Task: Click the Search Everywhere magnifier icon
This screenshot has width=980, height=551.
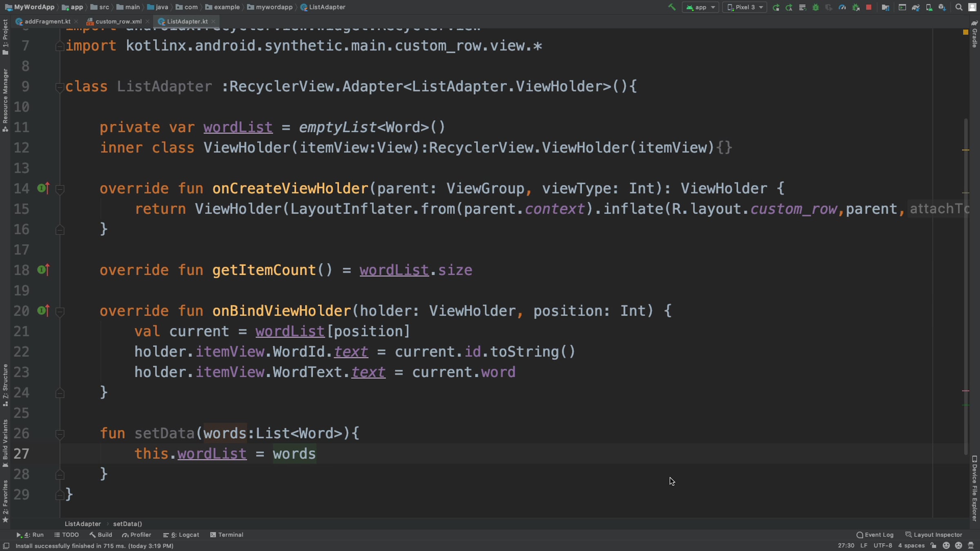Action: tap(959, 7)
